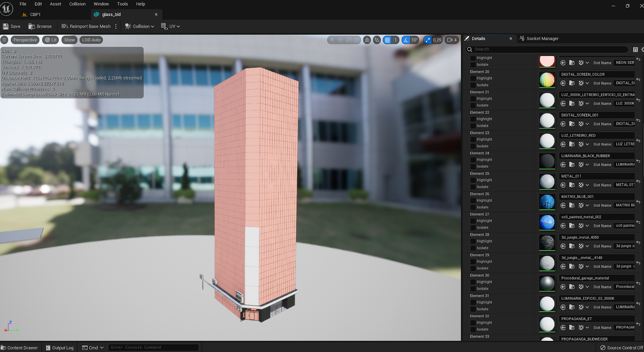This screenshot has height=352, width=644.
Task: Enable Isolate for Element 20
Action: pyautogui.click(x=473, y=85)
